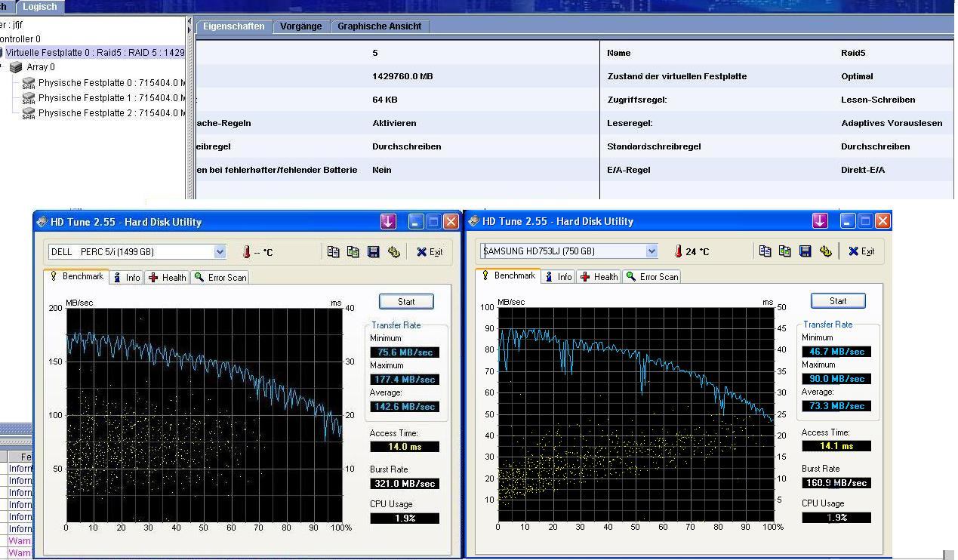This screenshot has width=958, height=560.
Task: Copy screenshot to clipboard in Samsung HD Tune window
Action: 785,251
